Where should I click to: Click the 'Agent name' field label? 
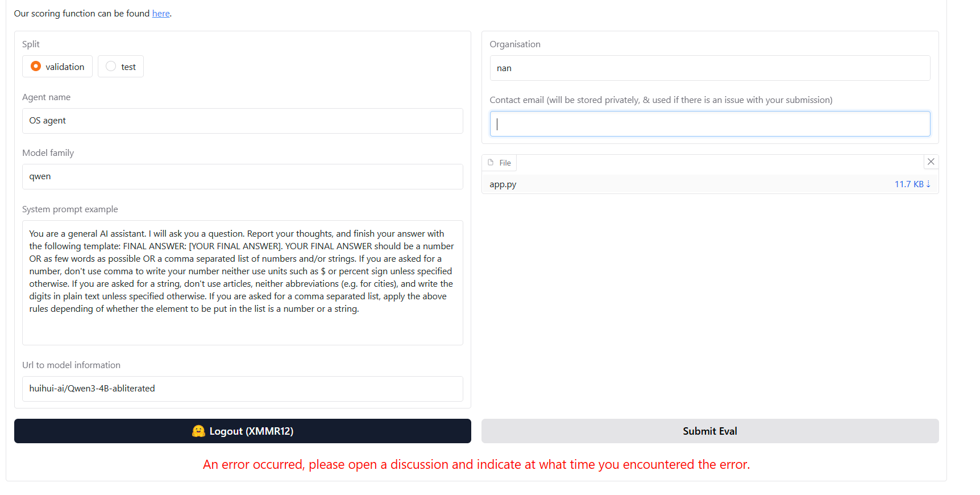pyautogui.click(x=47, y=97)
